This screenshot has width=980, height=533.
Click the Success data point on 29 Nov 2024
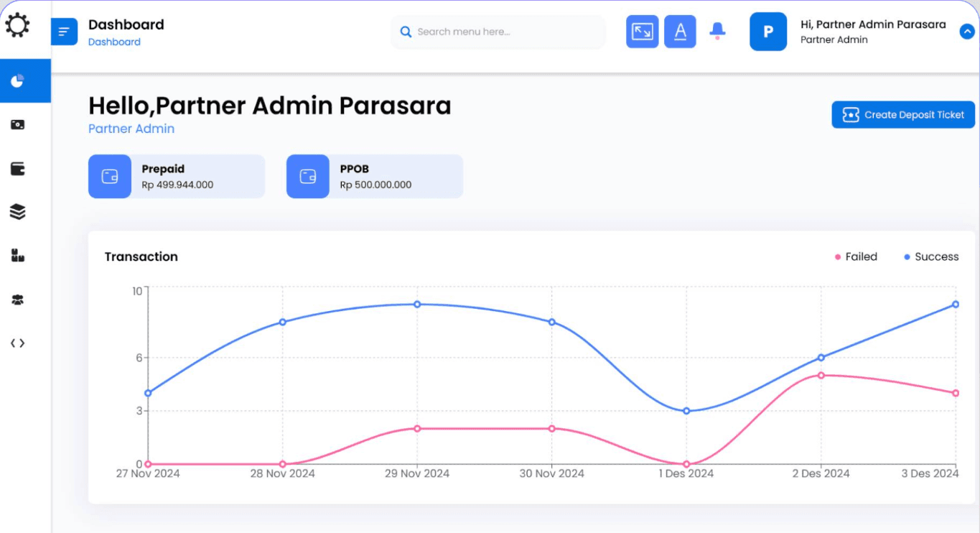[x=417, y=304]
